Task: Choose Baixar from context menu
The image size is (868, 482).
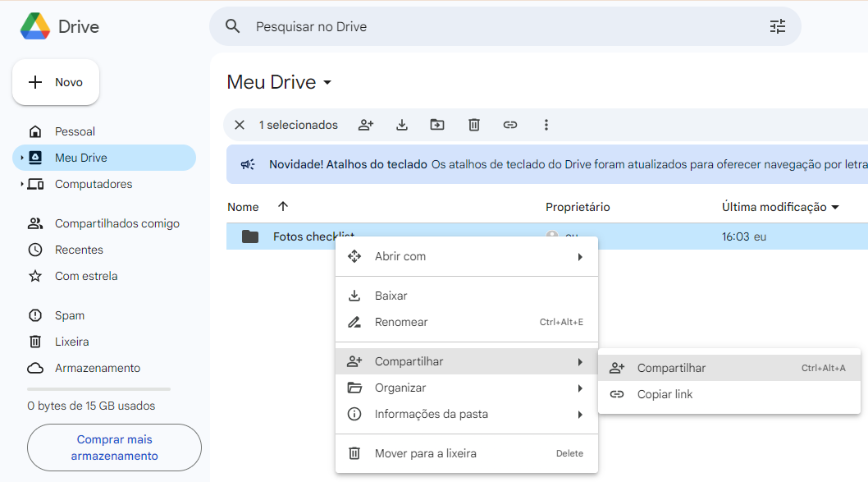Action: click(467, 296)
